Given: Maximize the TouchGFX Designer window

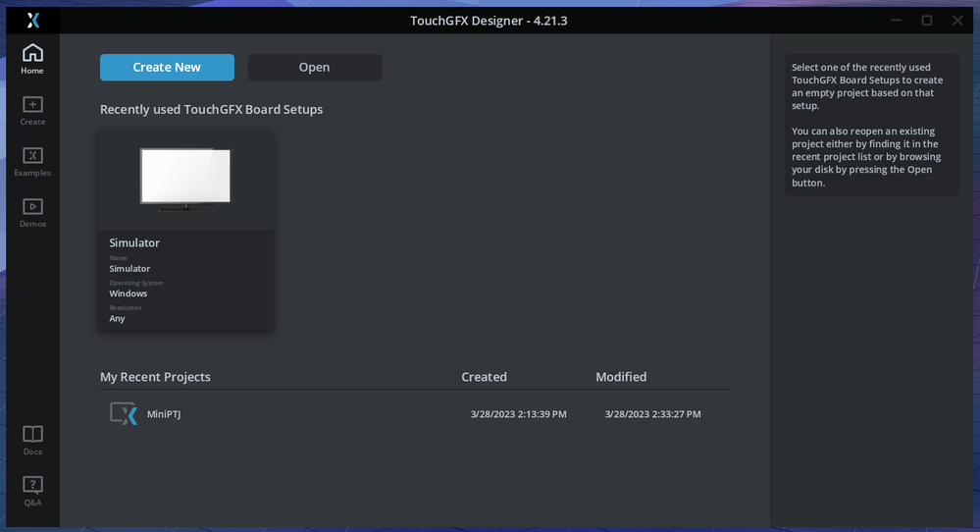Looking at the screenshot, I should tap(927, 21).
